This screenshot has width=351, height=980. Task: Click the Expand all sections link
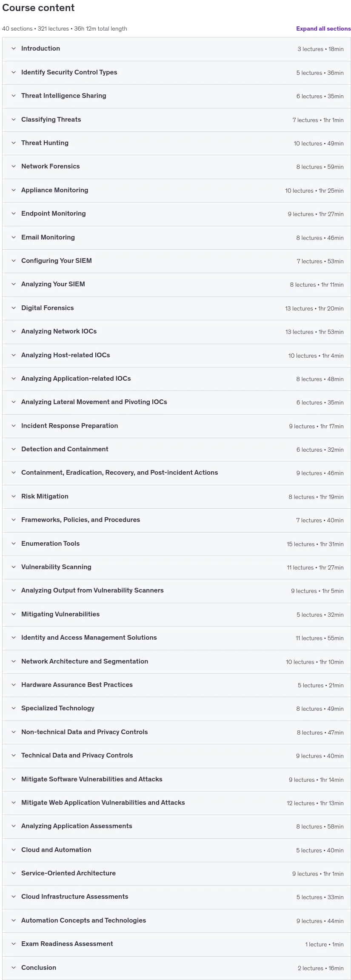[x=323, y=28]
